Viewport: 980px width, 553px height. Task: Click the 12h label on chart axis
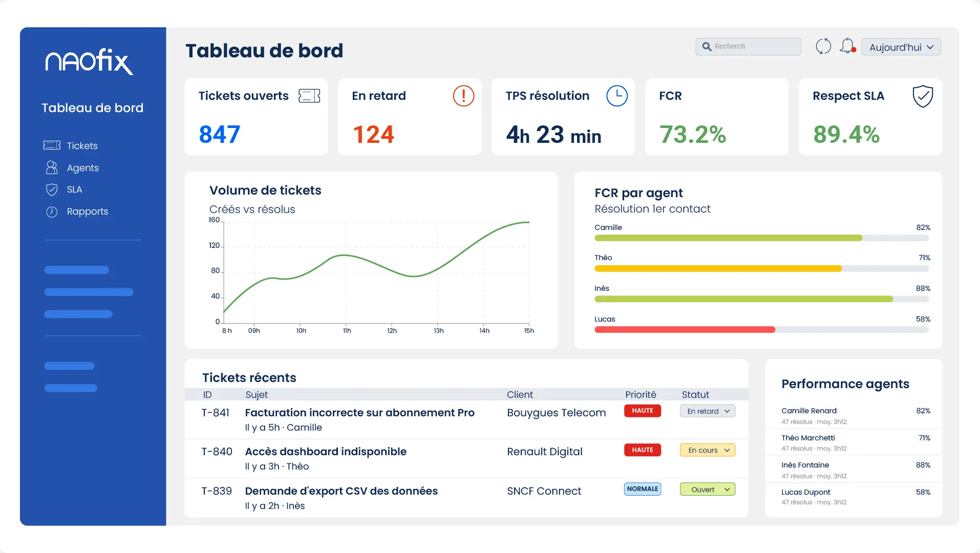[x=392, y=331]
